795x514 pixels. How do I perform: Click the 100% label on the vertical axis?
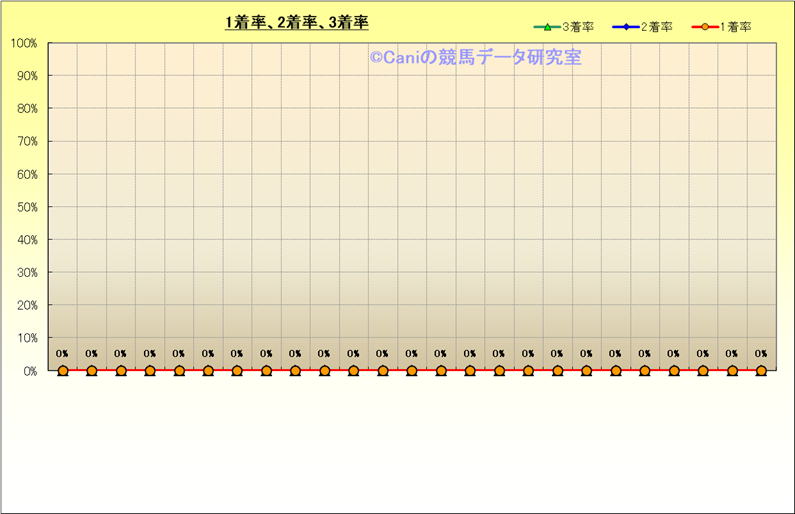(x=23, y=43)
